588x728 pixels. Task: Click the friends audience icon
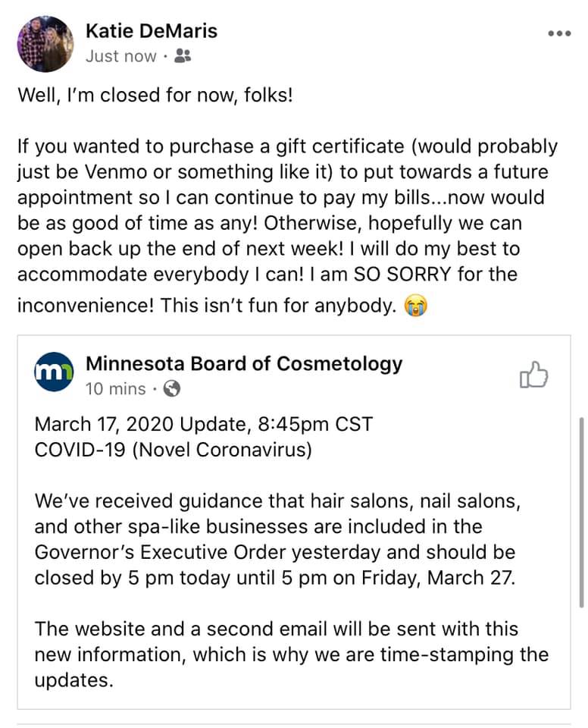point(182,56)
